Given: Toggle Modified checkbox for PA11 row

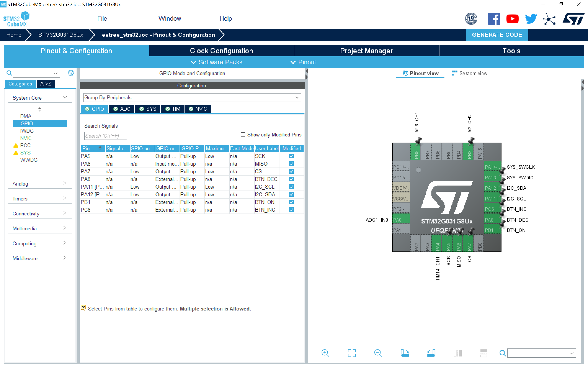Looking at the screenshot, I should (x=291, y=187).
